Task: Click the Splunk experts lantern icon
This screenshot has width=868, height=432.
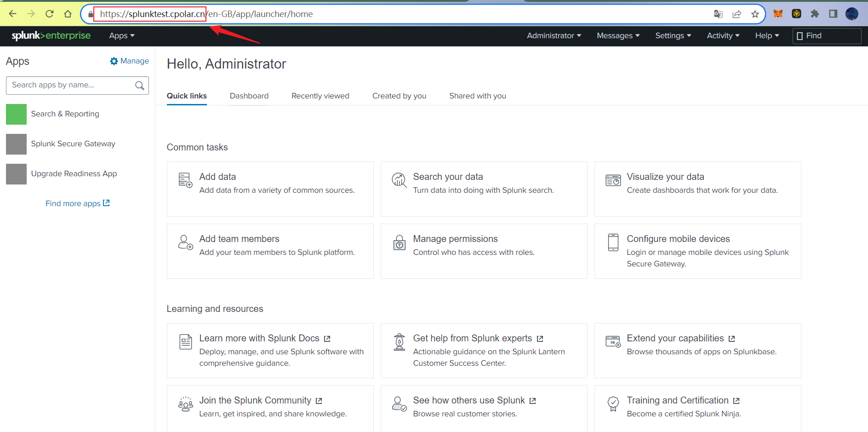Action: point(399,342)
